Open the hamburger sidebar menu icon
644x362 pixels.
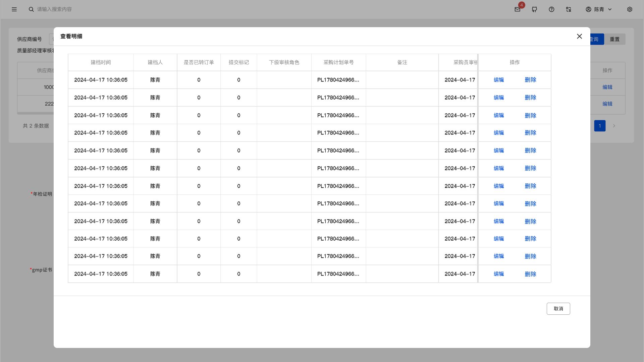(14, 9)
